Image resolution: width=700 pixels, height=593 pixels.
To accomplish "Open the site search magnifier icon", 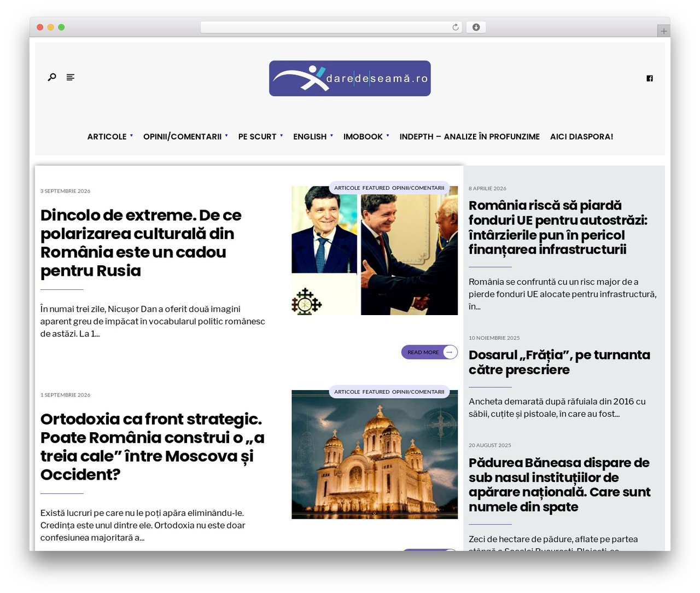I will point(52,77).
